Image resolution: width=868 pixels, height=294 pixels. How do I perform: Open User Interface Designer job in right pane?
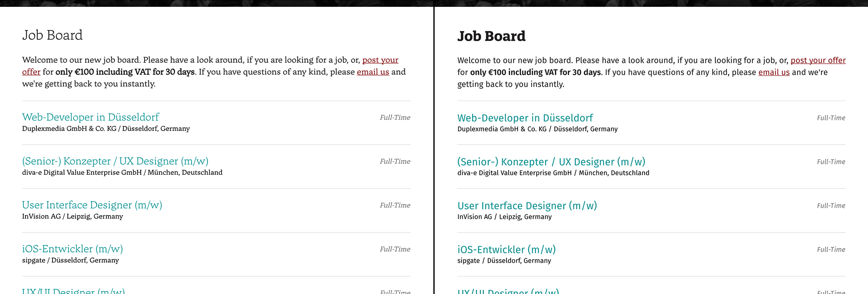pos(527,206)
